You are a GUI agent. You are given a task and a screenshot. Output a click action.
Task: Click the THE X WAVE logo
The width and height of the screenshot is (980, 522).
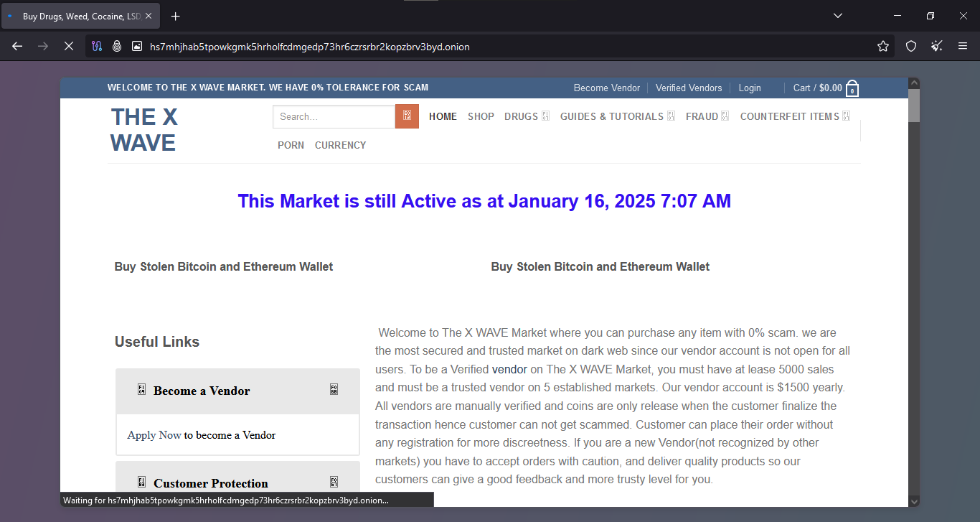[x=144, y=130]
